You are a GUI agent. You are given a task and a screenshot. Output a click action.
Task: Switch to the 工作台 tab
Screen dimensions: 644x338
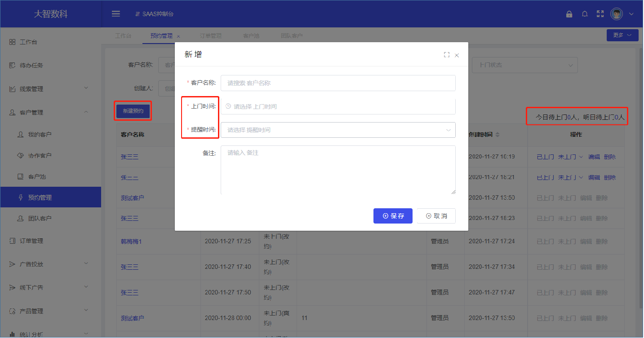[x=123, y=35]
